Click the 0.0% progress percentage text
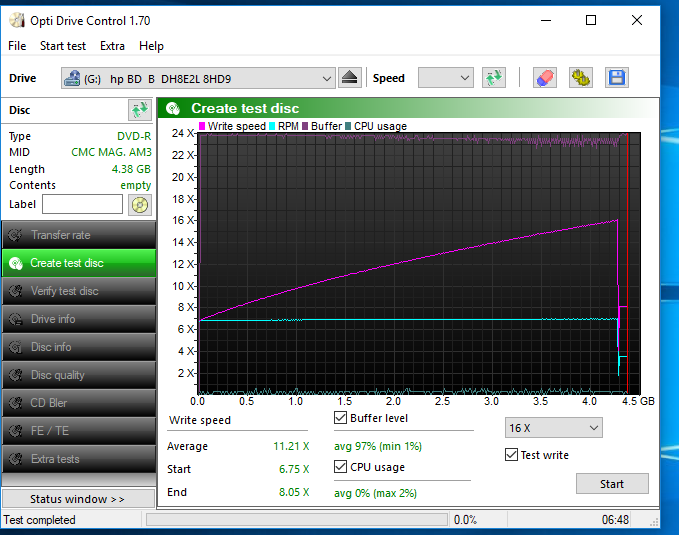Viewport: 679px width, 535px height. point(465,520)
